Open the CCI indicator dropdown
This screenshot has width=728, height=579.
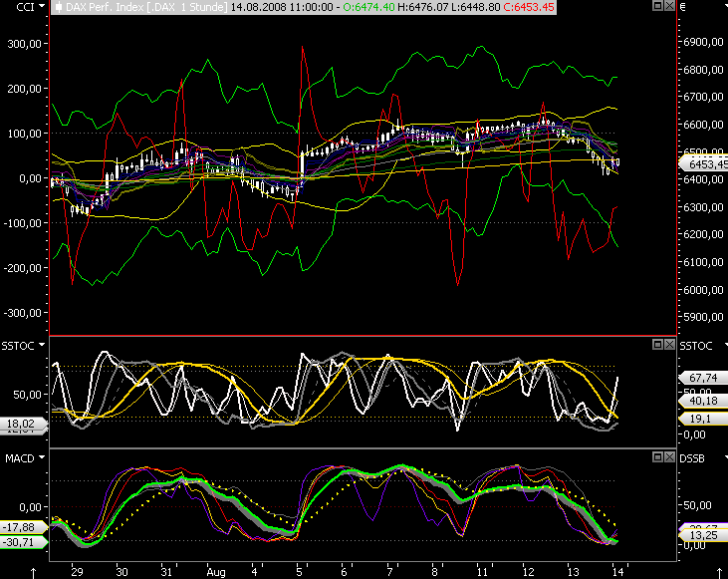[42, 6]
